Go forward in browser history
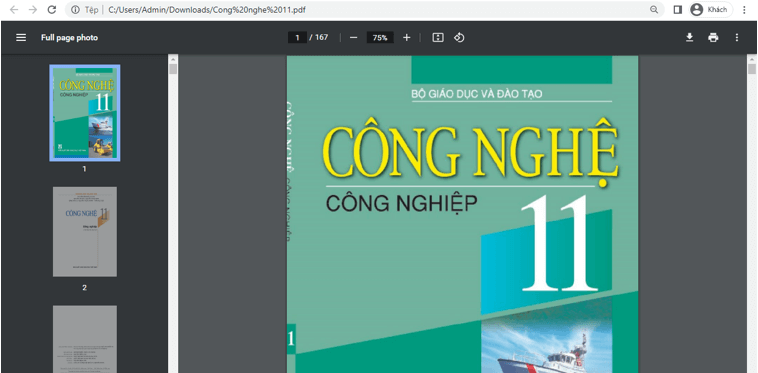The height and width of the screenshot is (373, 758). pos(33,10)
